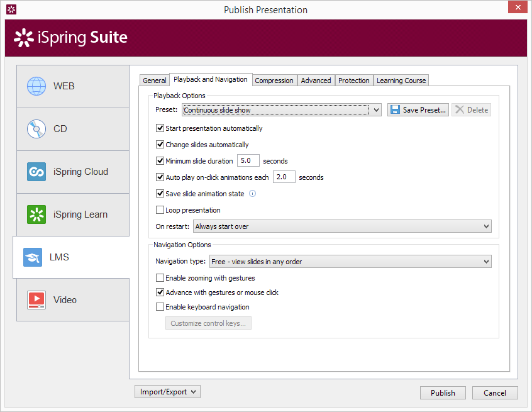Click the info icon beside Save slide animation state
Image resolution: width=532 pixels, height=412 pixels.
(252, 194)
